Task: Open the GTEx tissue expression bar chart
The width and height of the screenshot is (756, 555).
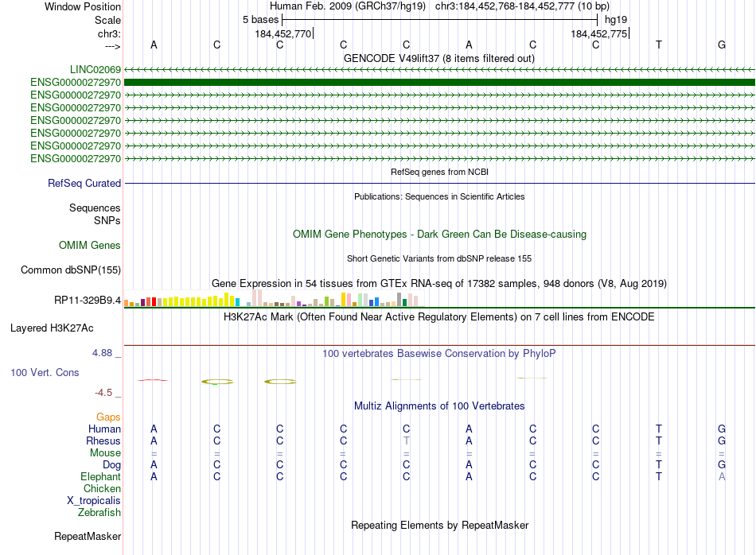Action: 274,297
